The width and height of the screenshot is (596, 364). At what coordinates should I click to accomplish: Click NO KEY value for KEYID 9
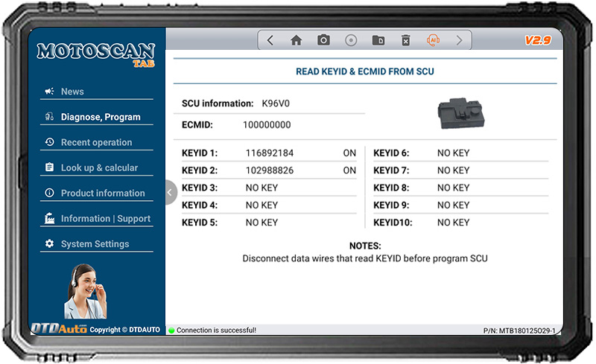point(454,205)
